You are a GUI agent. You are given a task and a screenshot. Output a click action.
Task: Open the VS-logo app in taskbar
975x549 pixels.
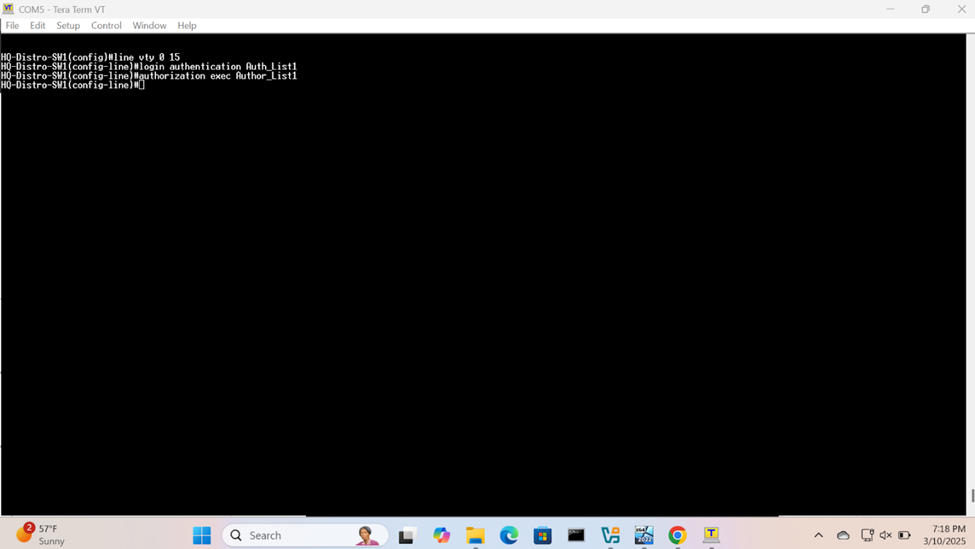(x=610, y=535)
